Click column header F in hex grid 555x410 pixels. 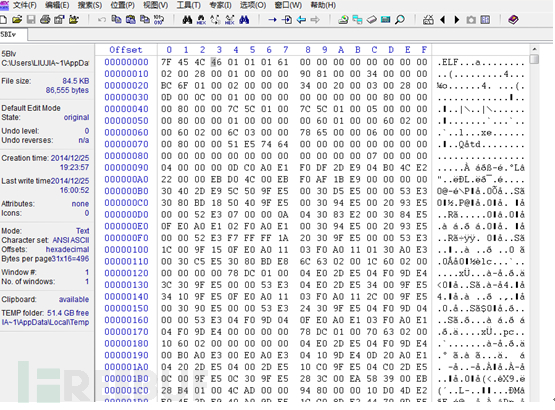[424, 50]
